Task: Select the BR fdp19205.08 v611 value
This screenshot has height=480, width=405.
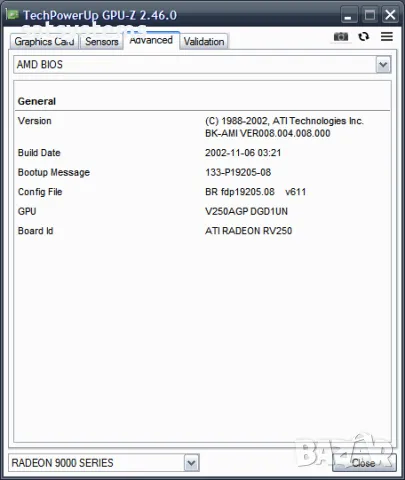Action: pos(256,192)
